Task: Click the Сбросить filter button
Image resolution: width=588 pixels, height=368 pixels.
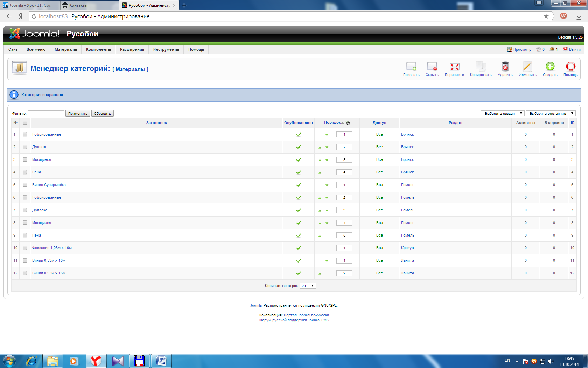Action: click(102, 113)
